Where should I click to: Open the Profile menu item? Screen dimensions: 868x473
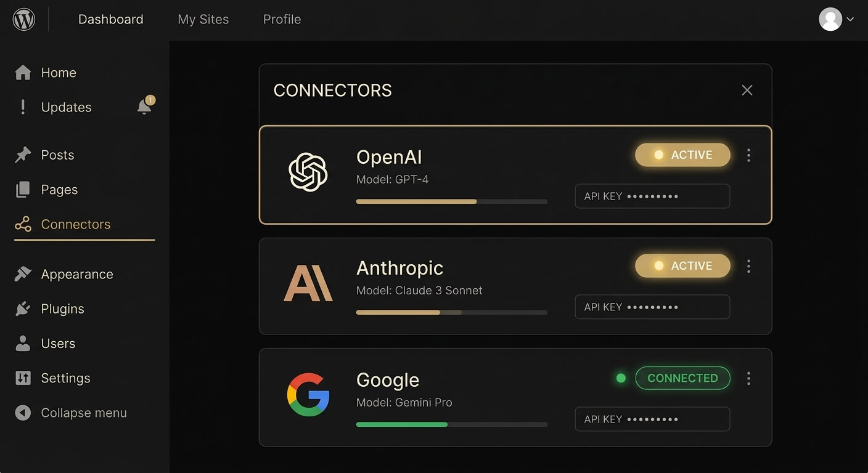click(282, 19)
